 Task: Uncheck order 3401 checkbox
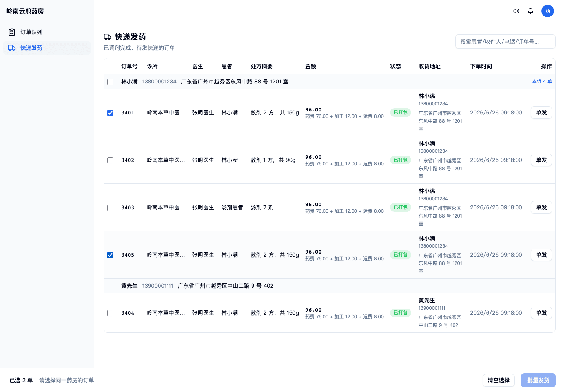(110, 113)
